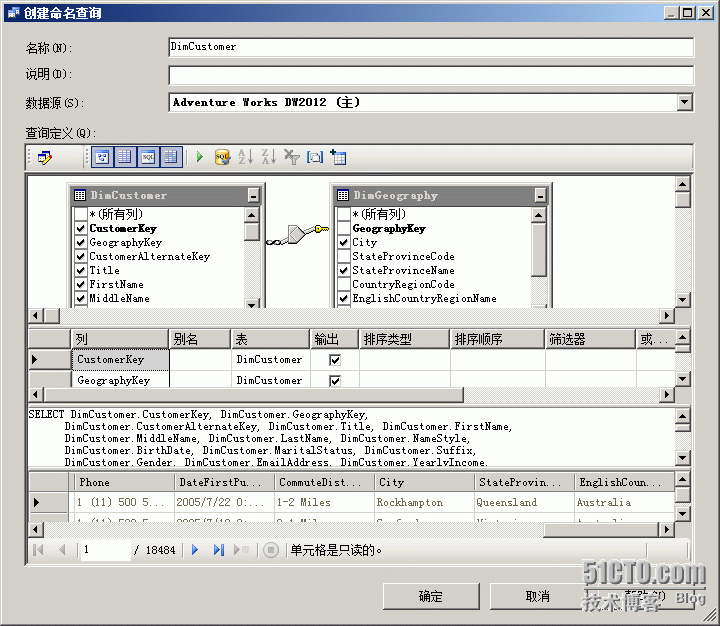Toggle the results pane button
This screenshot has width=720, height=626.
[171, 158]
